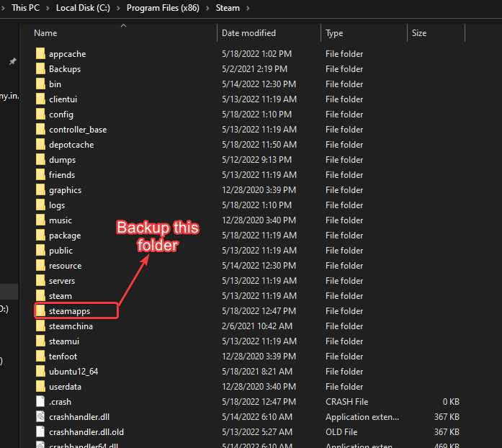
Task: Sort files by Name column
Action: coord(45,33)
